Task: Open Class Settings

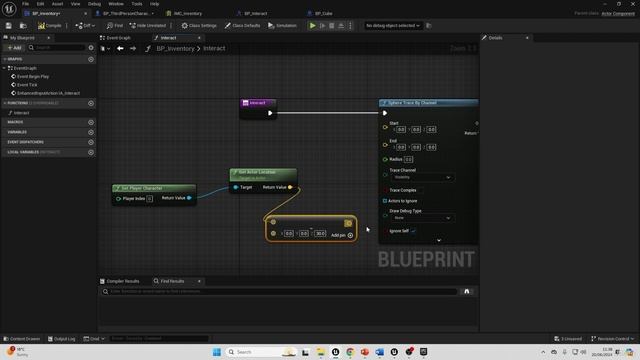Action: [199, 25]
